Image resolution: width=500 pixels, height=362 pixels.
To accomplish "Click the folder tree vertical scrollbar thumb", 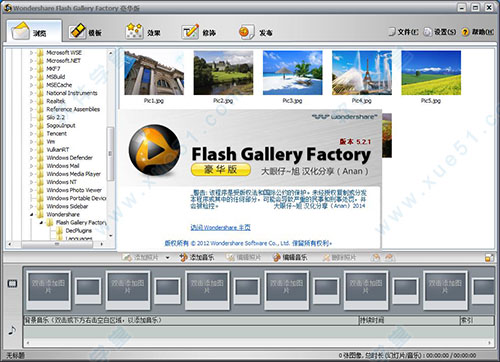I will pyautogui.click(x=110, y=154).
